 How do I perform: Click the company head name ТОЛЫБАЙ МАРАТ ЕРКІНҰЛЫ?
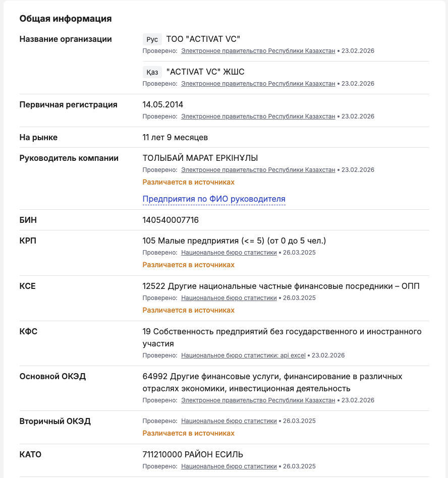click(x=200, y=158)
